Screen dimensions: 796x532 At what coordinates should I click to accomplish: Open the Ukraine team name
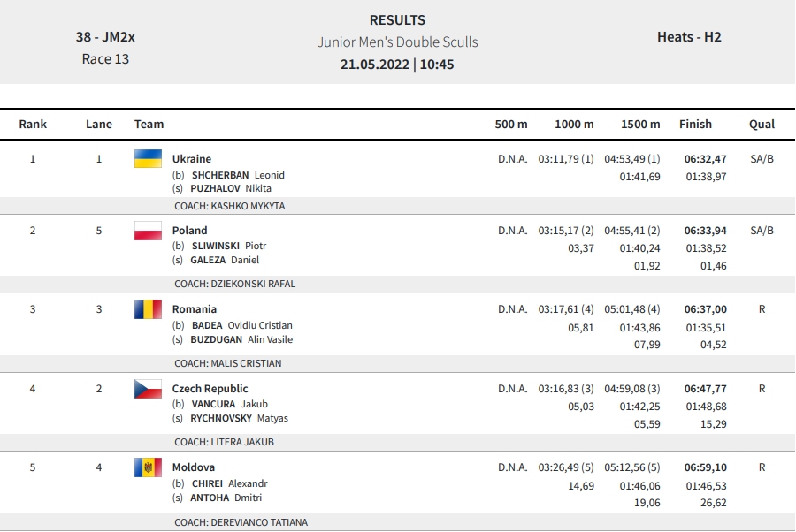191,159
